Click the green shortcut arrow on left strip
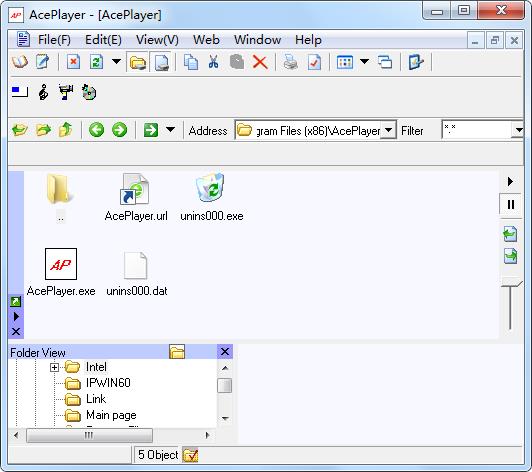This screenshot has width=532, height=472. pyautogui.click(x=16, y=301)
